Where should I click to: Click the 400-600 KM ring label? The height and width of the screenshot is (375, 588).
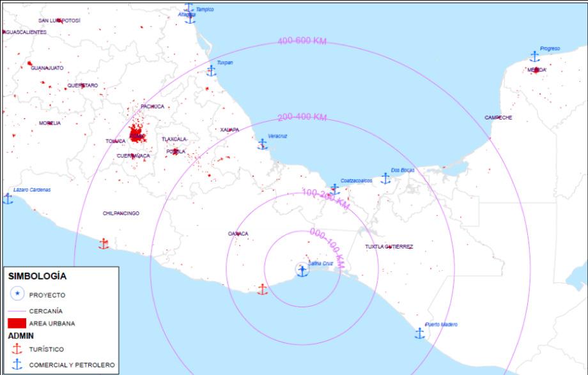[302, 40]
